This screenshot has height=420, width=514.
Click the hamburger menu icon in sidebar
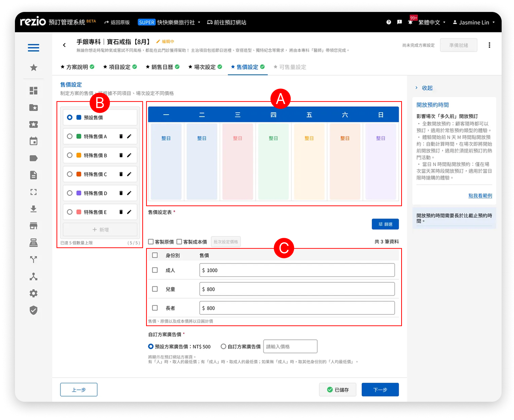(33, 48)
